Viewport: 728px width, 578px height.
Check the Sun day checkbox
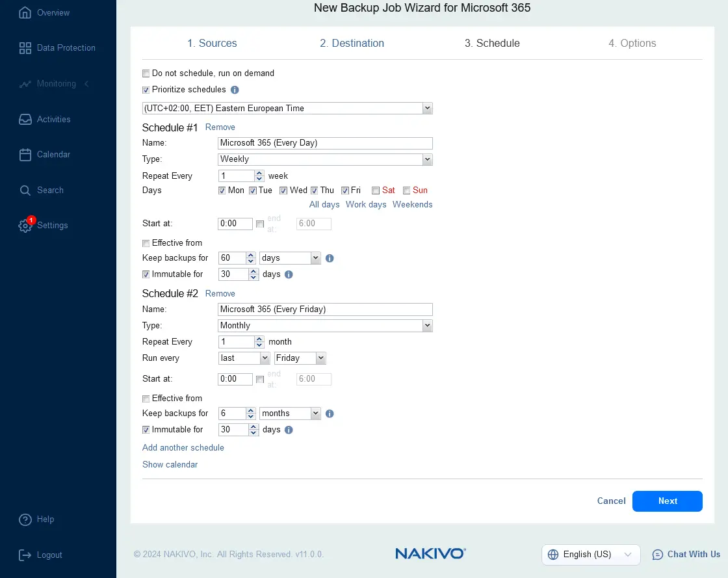(407, 190)
